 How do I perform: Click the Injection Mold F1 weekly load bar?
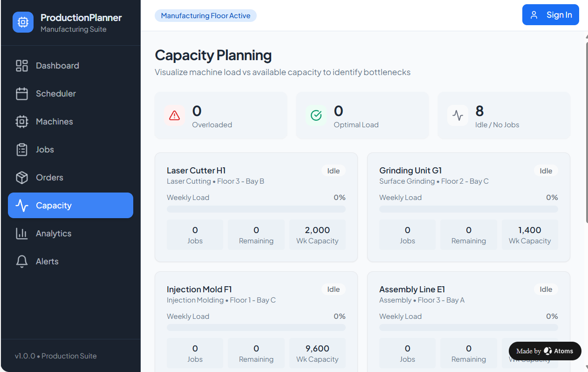pos(256,328)
